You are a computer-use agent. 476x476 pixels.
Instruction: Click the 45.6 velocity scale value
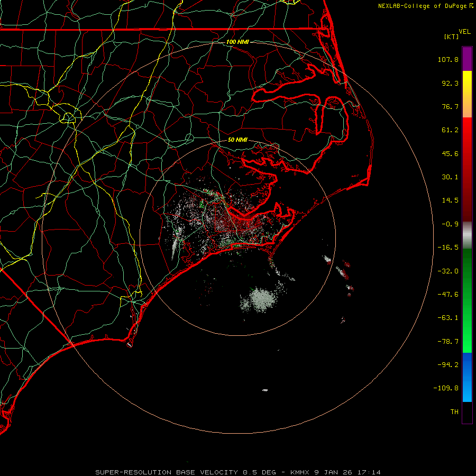pos(450,153)
